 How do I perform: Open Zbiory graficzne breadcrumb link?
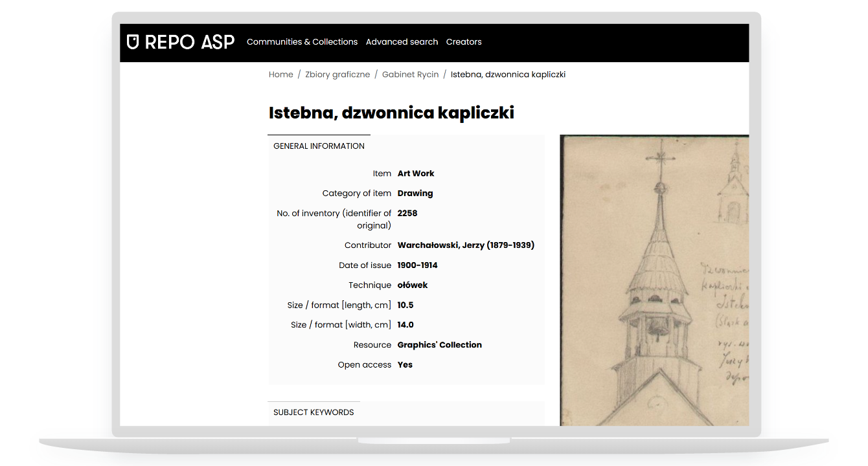pos(337,74)
